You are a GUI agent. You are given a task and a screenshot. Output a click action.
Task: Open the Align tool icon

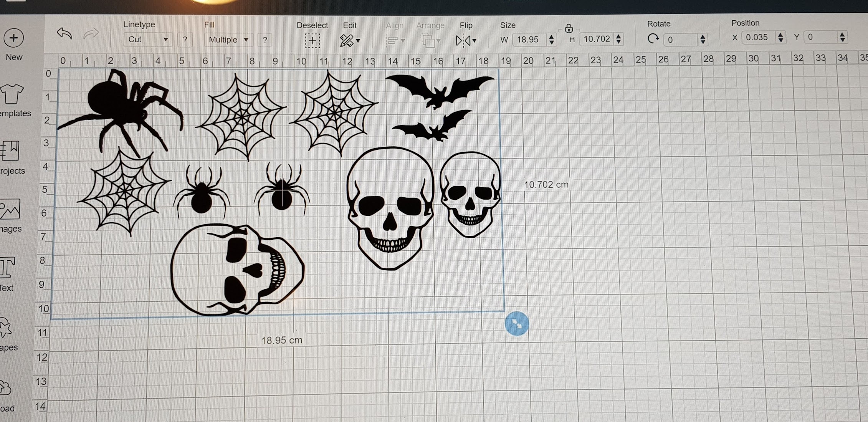(392, 40)
